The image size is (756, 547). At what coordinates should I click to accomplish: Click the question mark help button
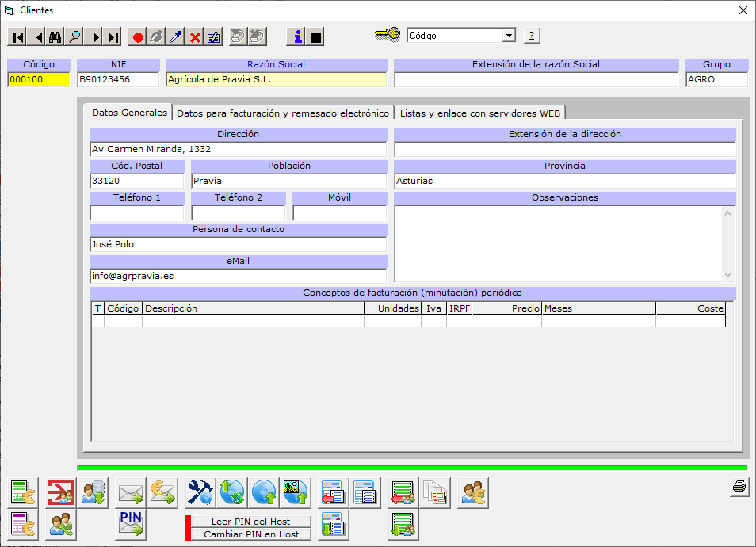point(532,36)
